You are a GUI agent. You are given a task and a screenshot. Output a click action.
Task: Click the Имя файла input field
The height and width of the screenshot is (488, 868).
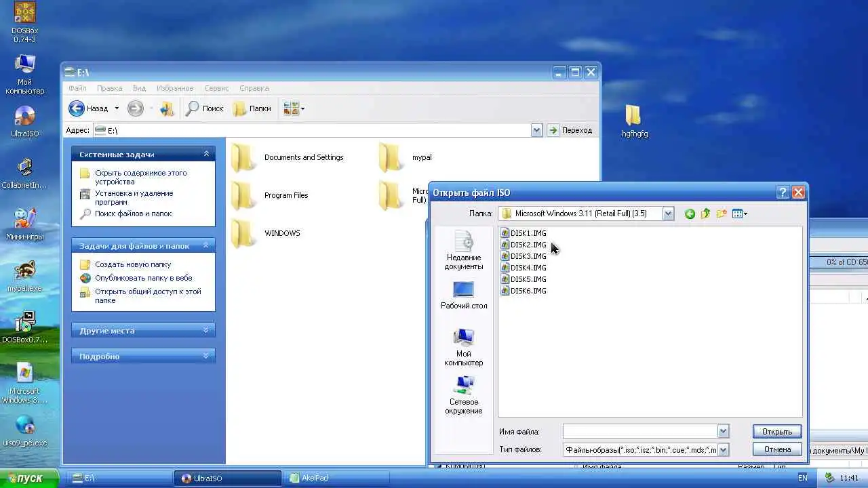pos(639,431)
